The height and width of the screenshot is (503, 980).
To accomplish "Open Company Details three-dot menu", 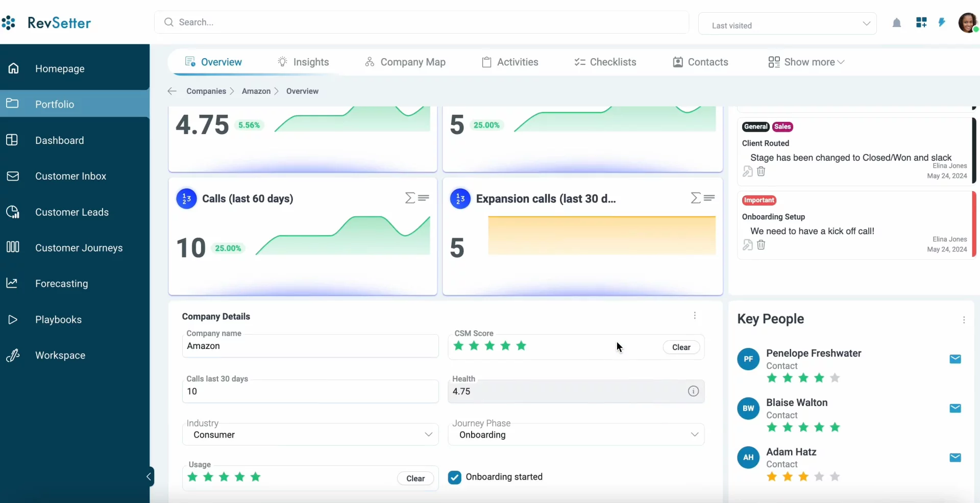I will coord(694,316).
